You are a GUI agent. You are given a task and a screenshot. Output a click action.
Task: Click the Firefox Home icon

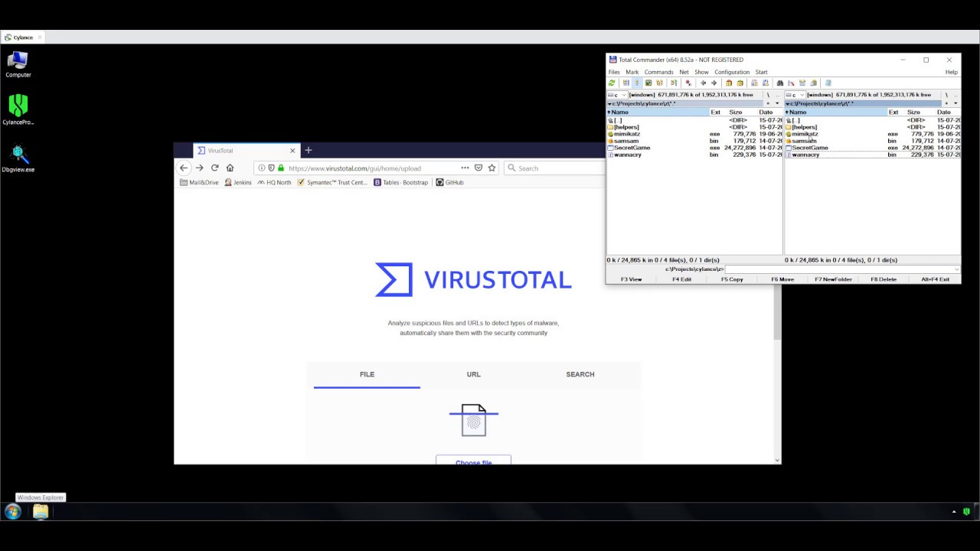pyautogui.click(x=230, y=168)
